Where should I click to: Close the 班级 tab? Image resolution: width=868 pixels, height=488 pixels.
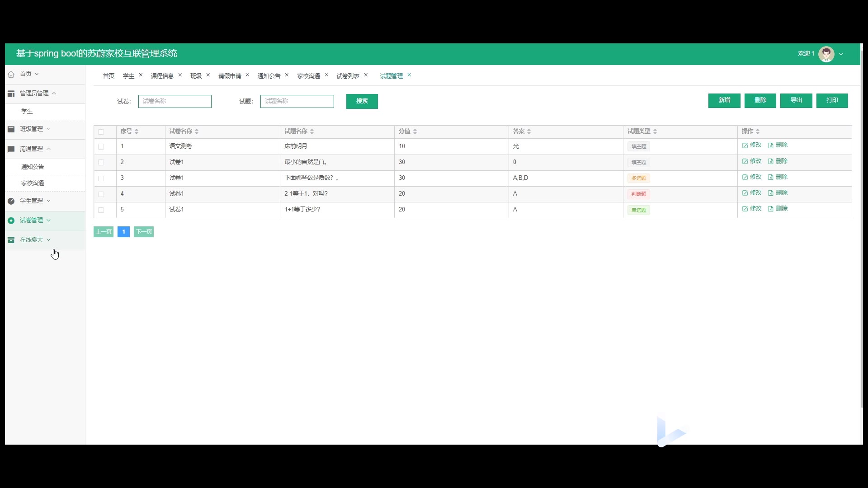click(x=208, y=75)
